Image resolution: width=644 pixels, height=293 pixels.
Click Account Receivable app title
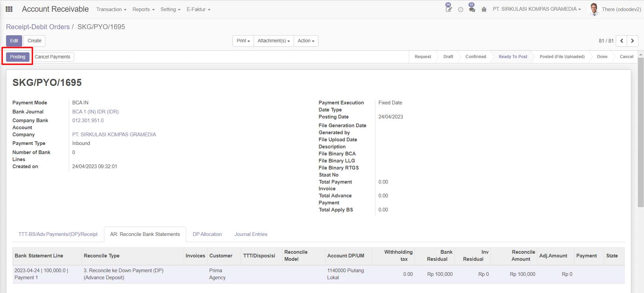pos(55,9)
